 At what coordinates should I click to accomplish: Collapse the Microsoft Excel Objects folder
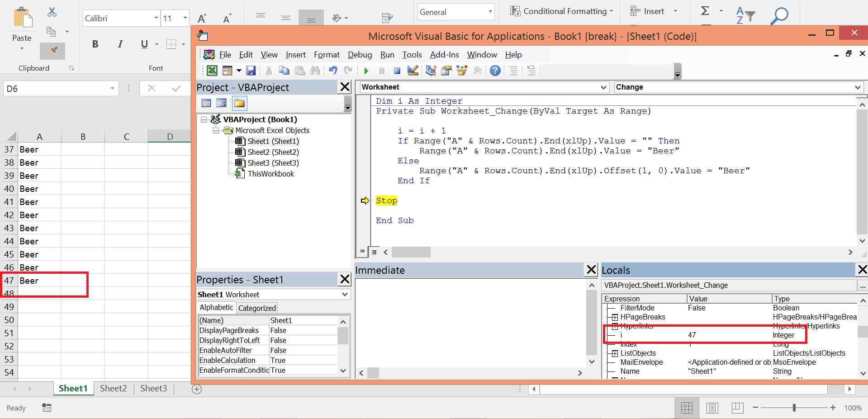[216, 130]
